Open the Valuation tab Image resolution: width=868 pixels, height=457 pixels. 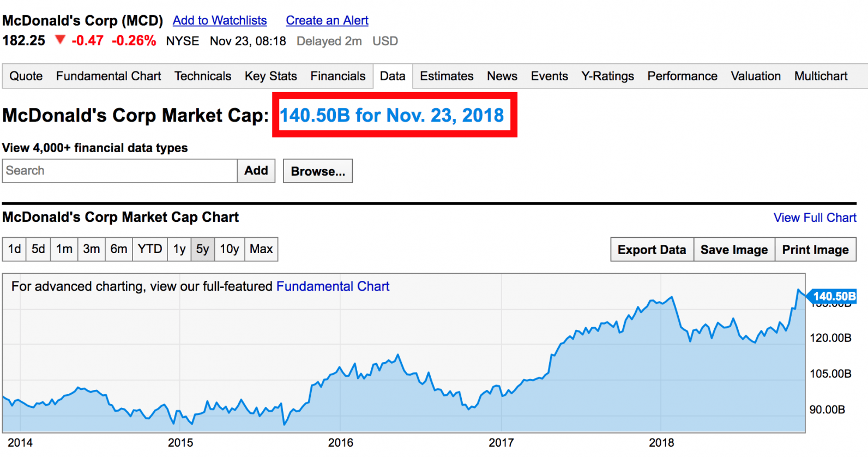click(756, 76)
